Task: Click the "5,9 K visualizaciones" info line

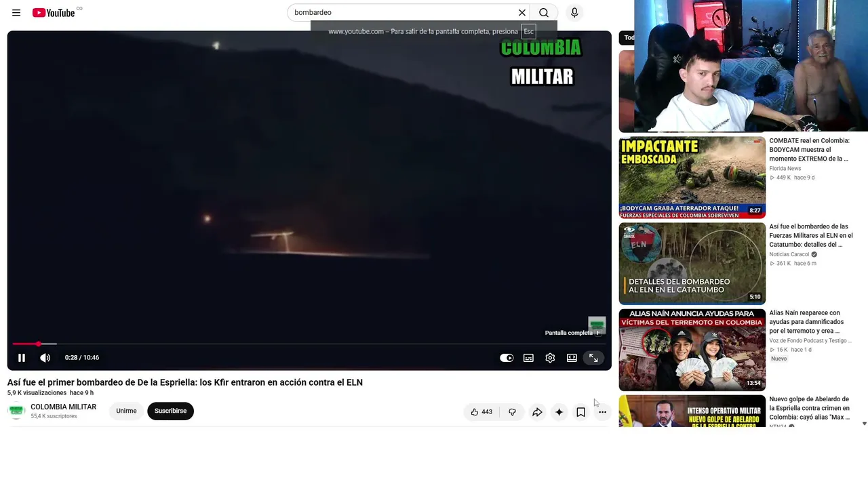Action: click(x=51, y=393)
